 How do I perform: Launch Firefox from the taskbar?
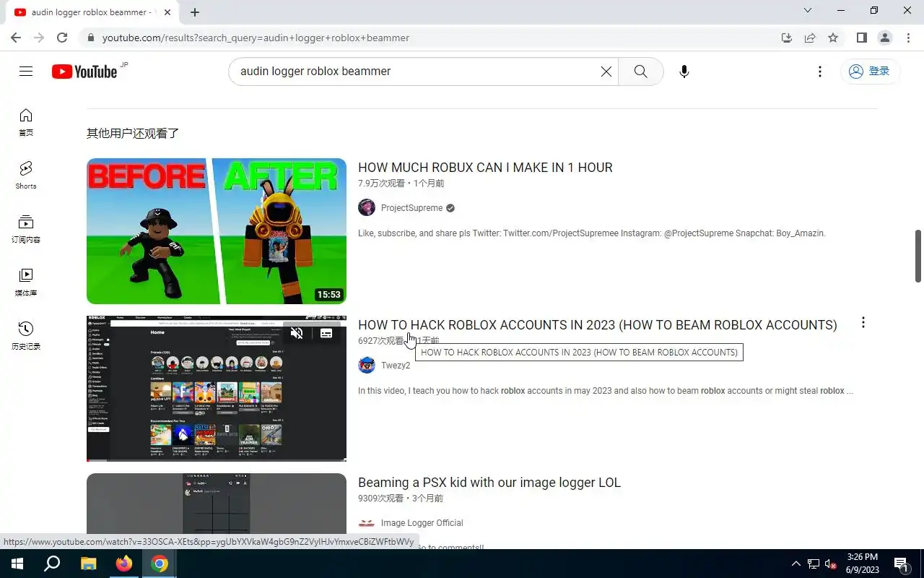(124, 564)
